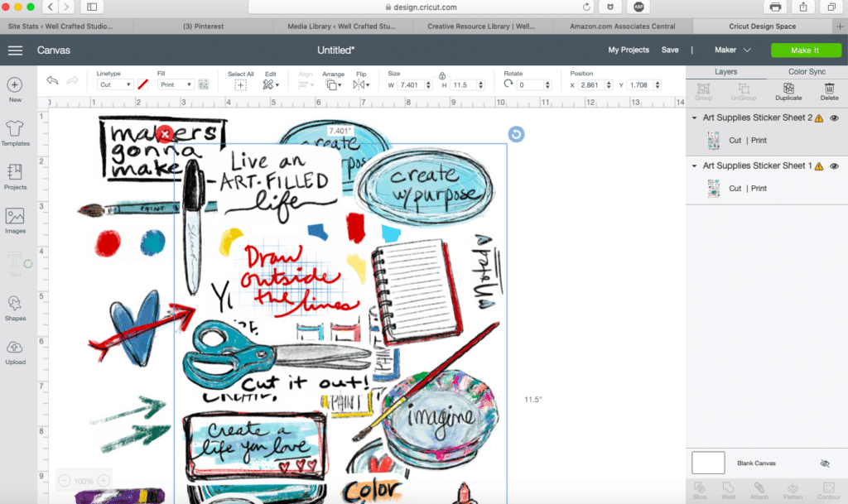Click the linetype color swatch
The width and height of the screenshot is (848, 504).
(142, 84)
